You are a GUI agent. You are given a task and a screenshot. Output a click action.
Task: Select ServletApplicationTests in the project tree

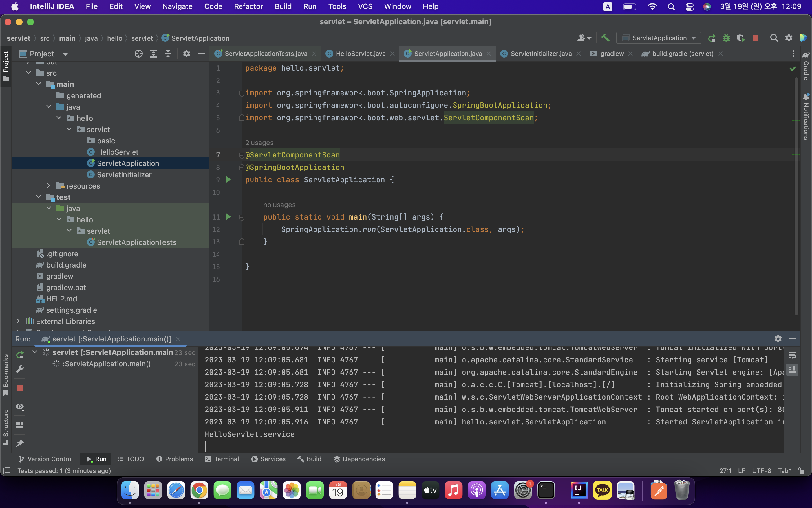[x=136, y=242]
